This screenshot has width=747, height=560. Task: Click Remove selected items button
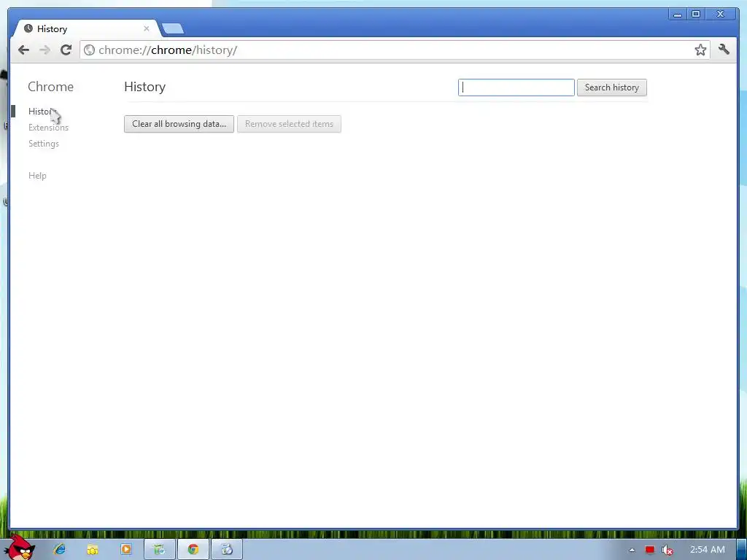[x=289, y=124]
